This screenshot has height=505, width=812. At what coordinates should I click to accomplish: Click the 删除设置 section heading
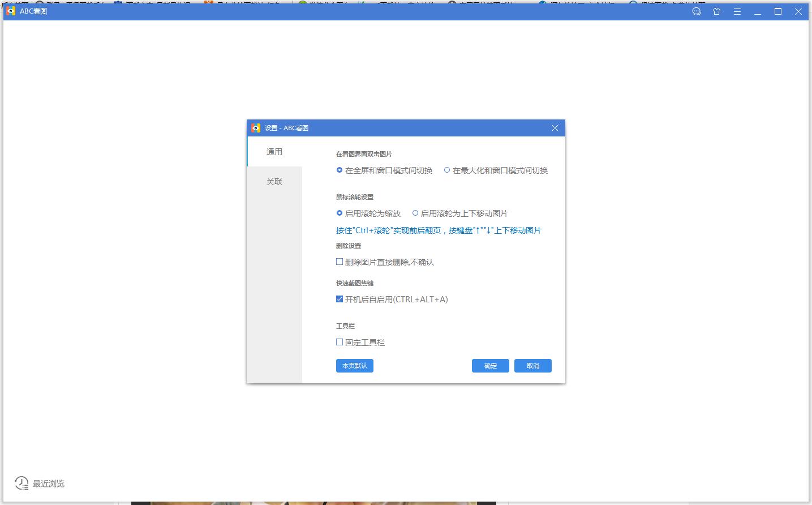click(x=349, y=246)
